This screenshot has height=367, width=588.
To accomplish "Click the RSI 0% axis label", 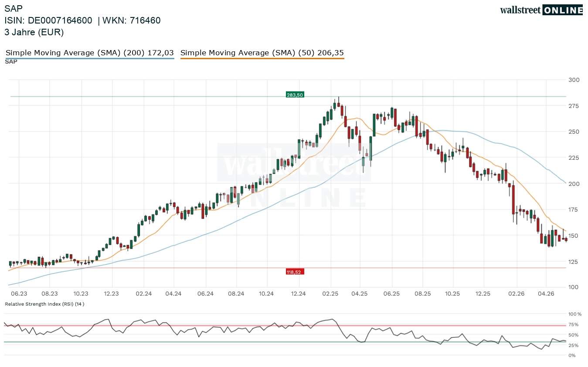I will point(573,356).
